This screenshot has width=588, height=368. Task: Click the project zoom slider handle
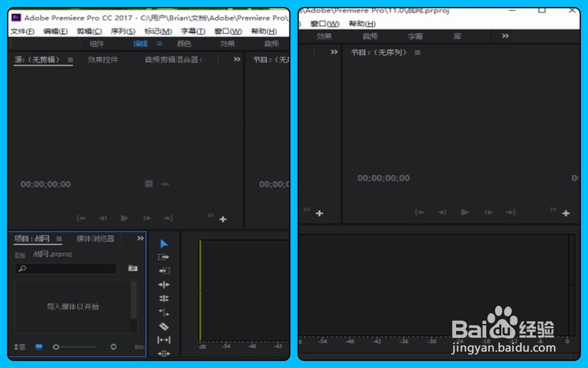tap(56, 347)
